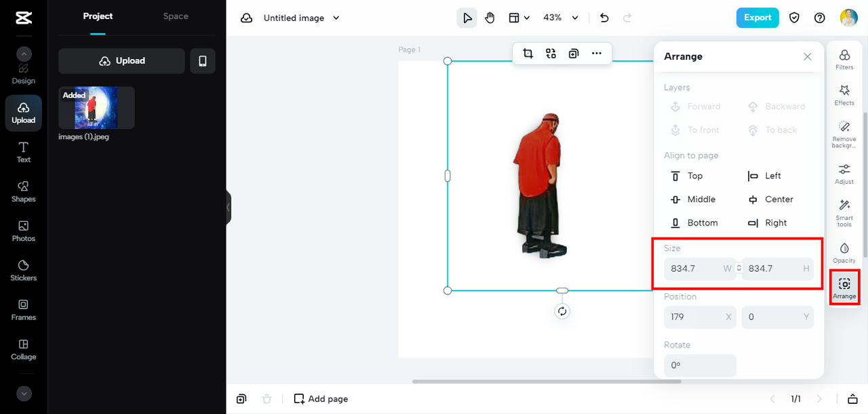Click the images (1).jpeg file name
This screenshot has height=414, width=868.
point(83,136)
